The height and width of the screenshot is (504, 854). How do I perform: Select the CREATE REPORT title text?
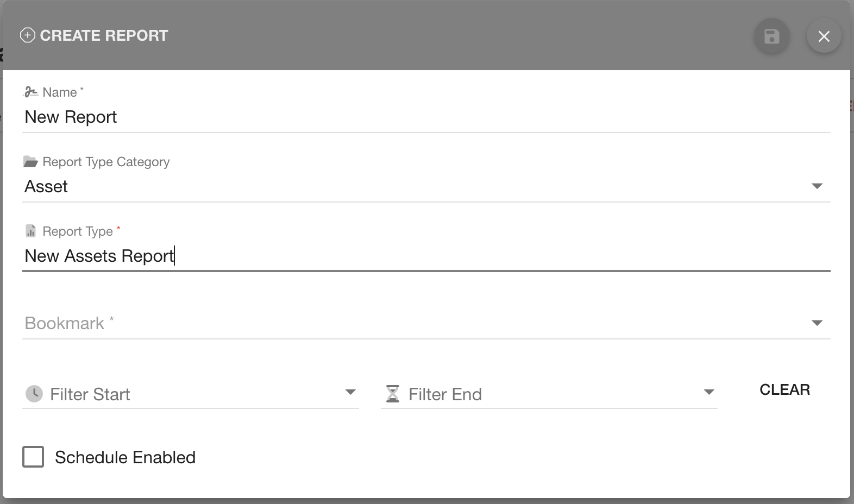(x=103, y=35)
